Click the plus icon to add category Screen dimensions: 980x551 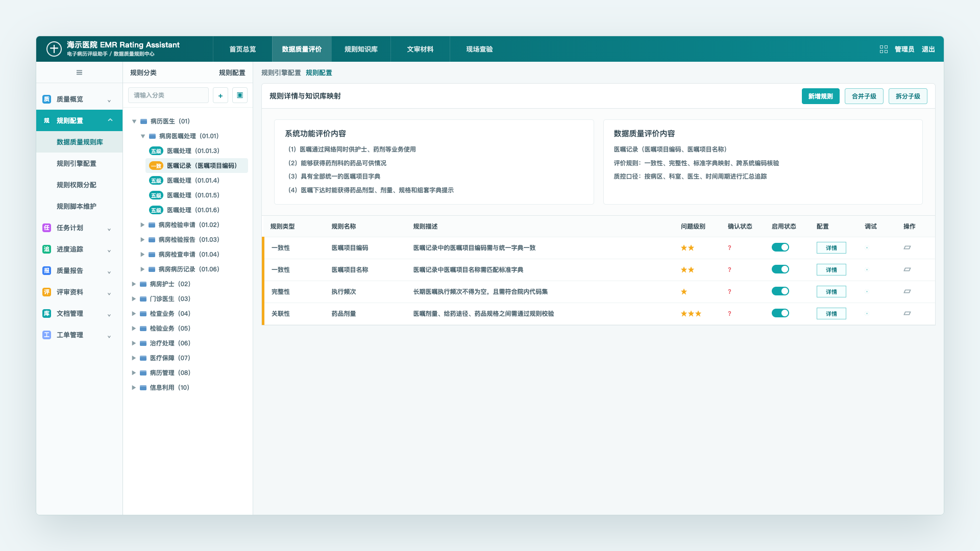(220, 95)
